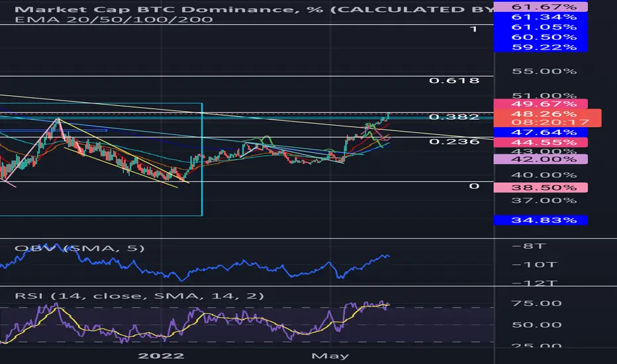This screenshot has width=617, height=364.
Task: Click the 61.67% price label
Action: click(x=540, y=7)
